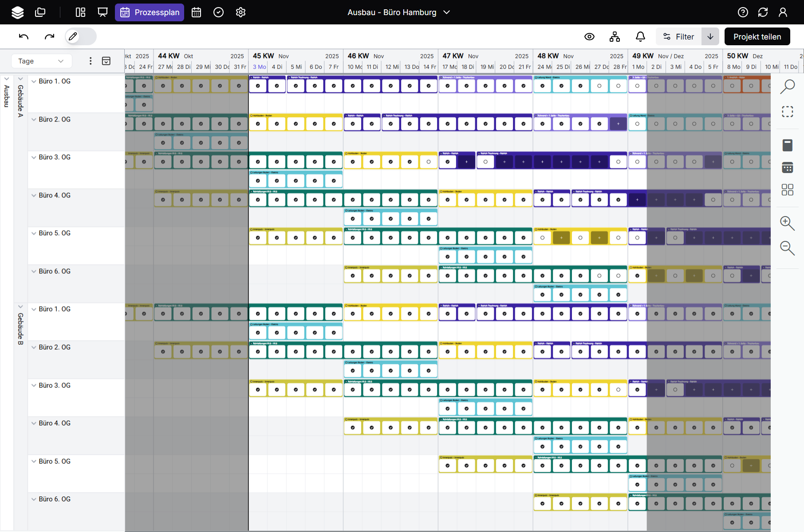The height and width of the screenshot is (532, 804).
Task: Click the magnifier search icon in right sidebar
Action: [787, 87]
